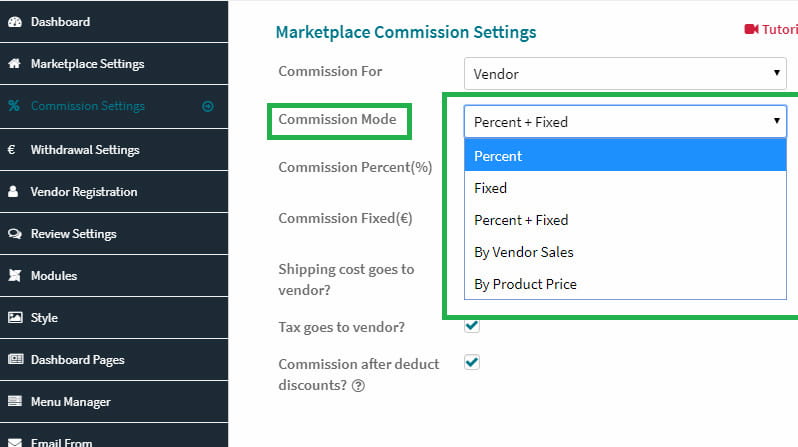Click the Marketplace Settings home icon

[x=15, y=64]
